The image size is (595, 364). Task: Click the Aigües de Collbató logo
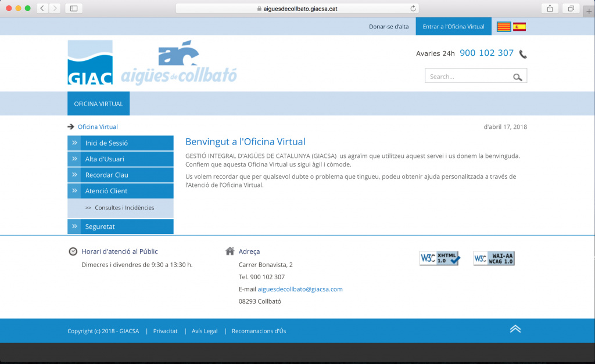point(179,63)
